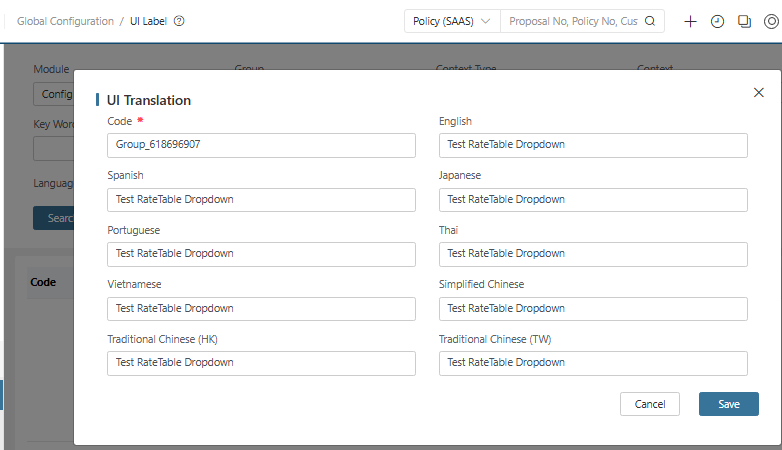Open the Policy (SAAS) dropdown
This screenshot has width=782, height=450.
tap(452, 21)
